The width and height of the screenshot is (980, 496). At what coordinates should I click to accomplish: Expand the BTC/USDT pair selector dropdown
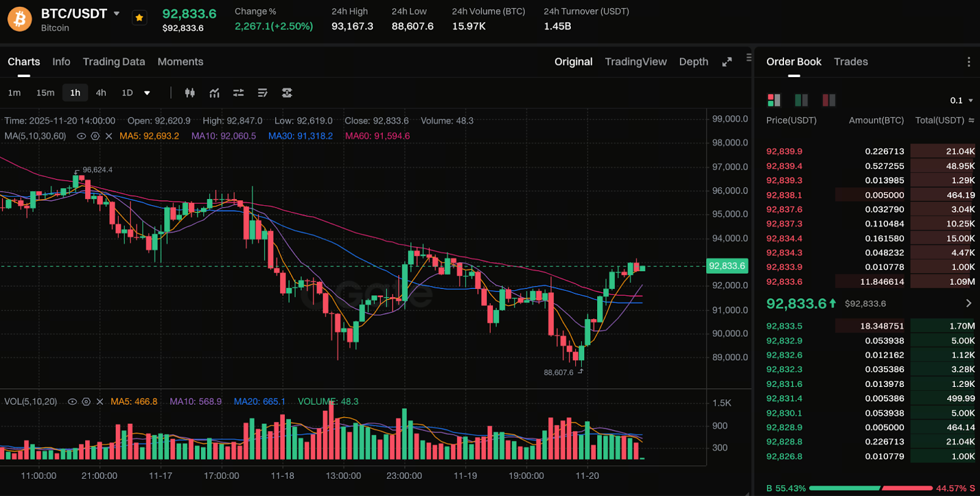116,13
